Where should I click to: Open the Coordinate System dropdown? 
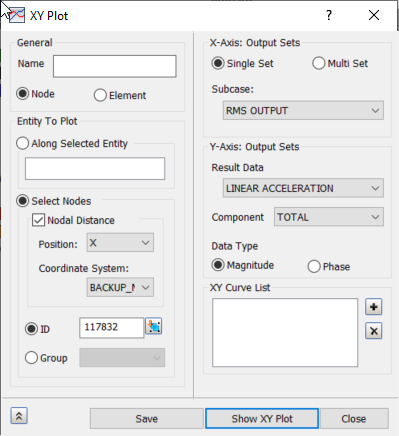coord(120,287)
